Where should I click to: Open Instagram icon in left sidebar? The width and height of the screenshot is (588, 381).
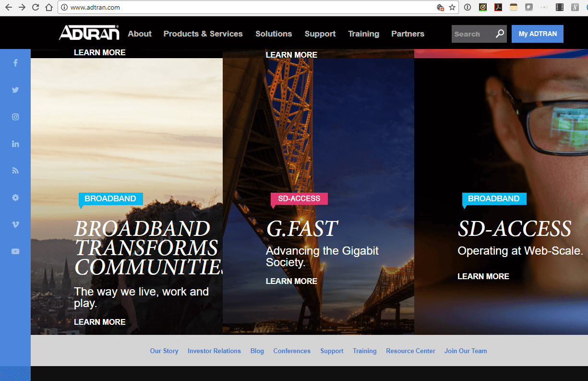[15, 117]
